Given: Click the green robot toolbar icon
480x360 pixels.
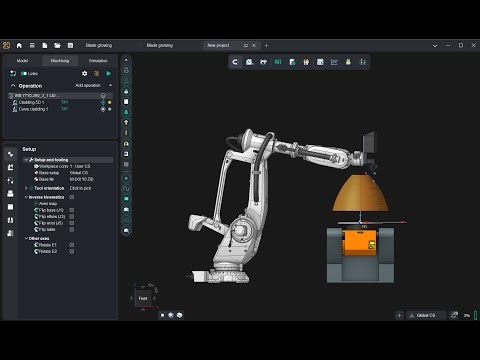Looking at the screenshot, I should tap(348, 62).
